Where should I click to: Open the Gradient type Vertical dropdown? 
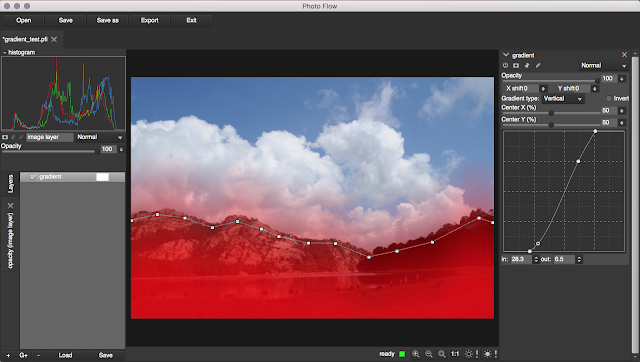[x=563, y=99]
